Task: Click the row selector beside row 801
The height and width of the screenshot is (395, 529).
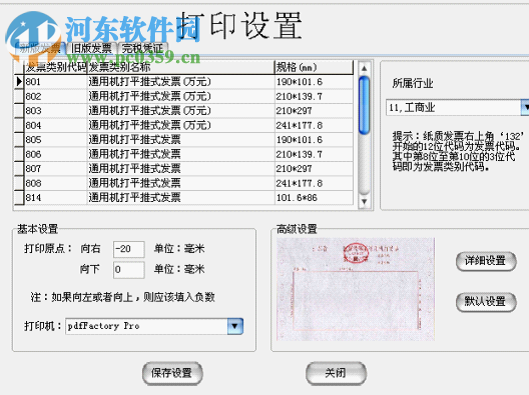Action: pyautogui.click(x=19, y=82)
